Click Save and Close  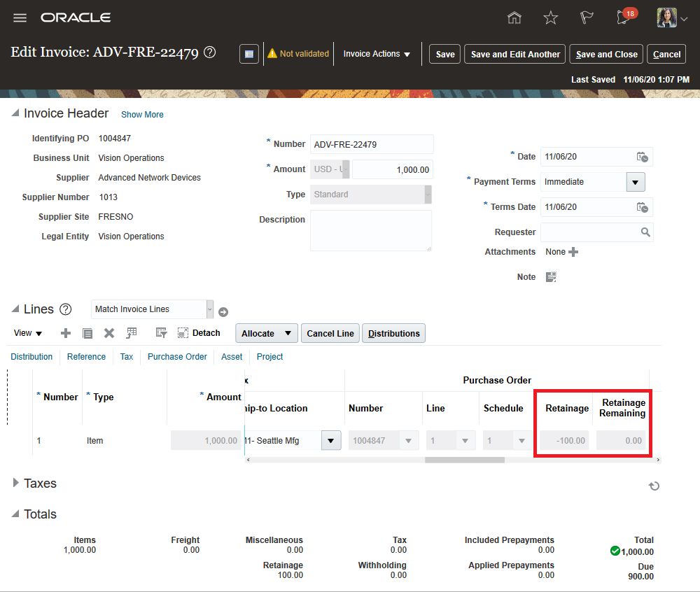pyautogui.click(x=606, y=54)
